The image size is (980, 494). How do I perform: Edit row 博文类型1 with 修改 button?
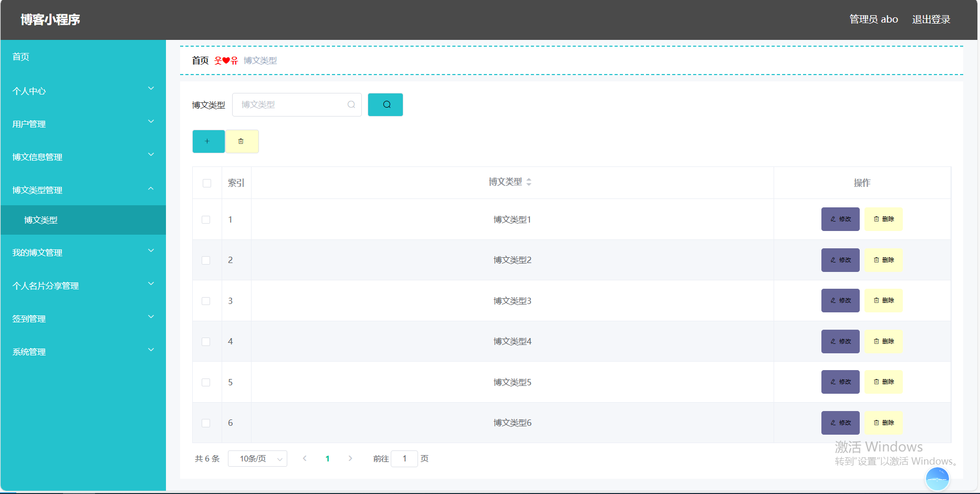pos(840,219)
